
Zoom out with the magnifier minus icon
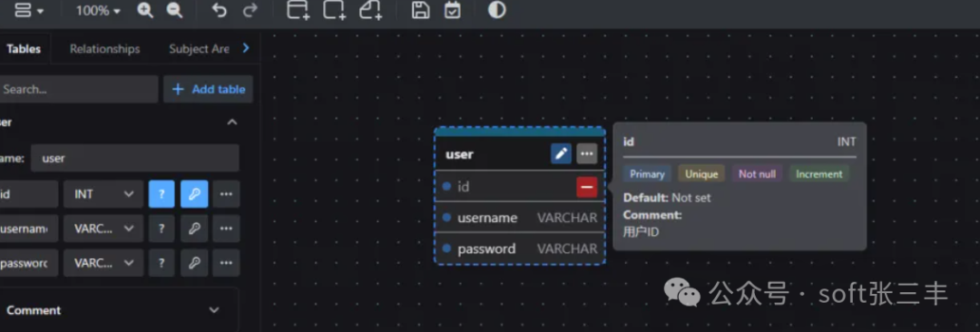pyautogui.click(x=174, y=11)
